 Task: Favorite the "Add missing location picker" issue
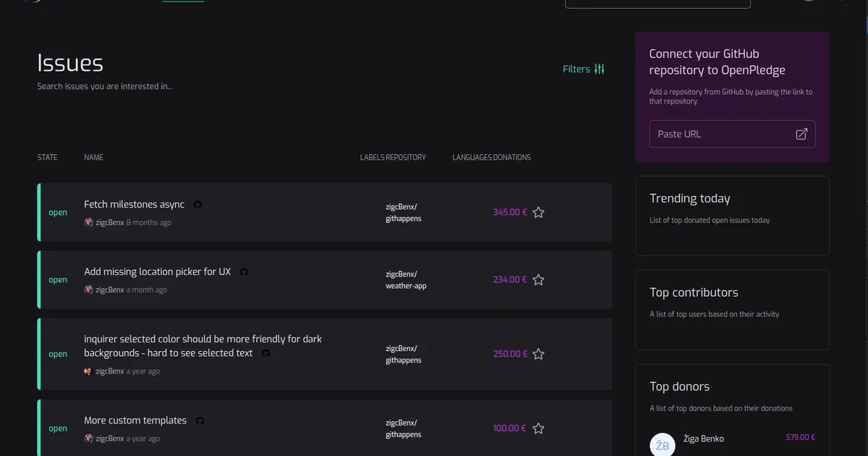coord(538,280)
